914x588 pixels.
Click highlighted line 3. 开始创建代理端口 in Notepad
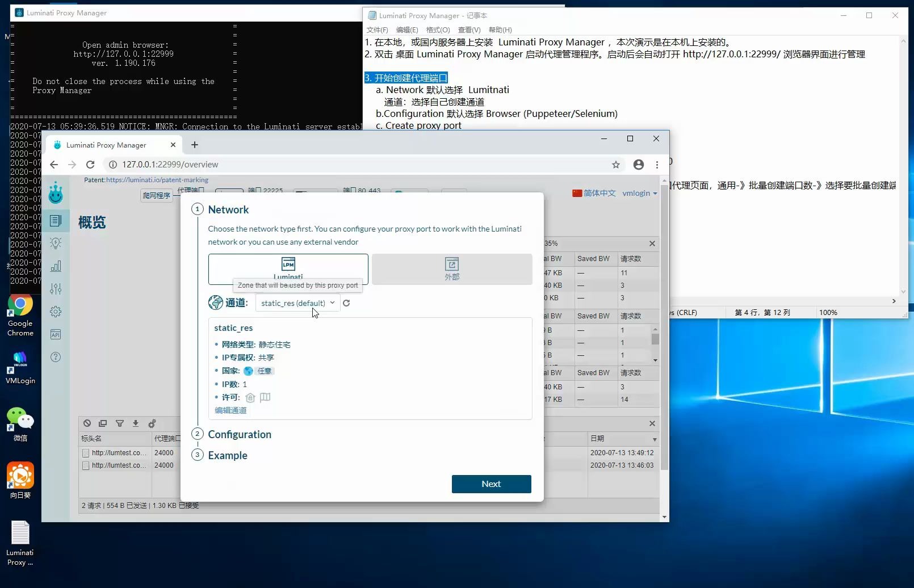[406, 78]
